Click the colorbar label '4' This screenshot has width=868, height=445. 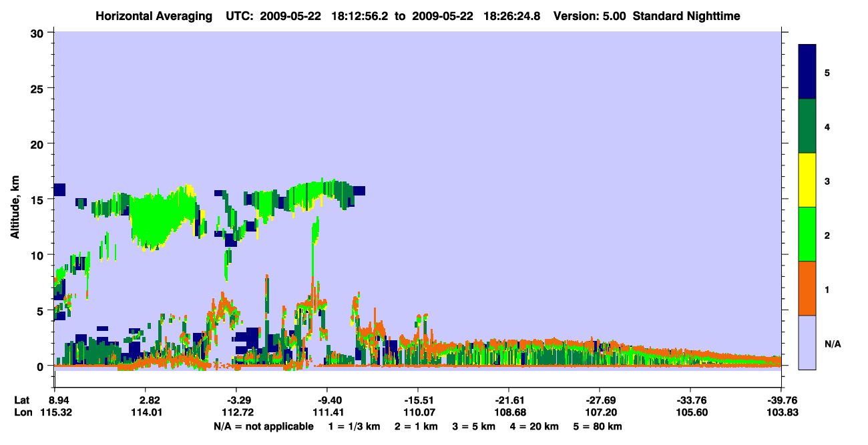click(827, 126)
